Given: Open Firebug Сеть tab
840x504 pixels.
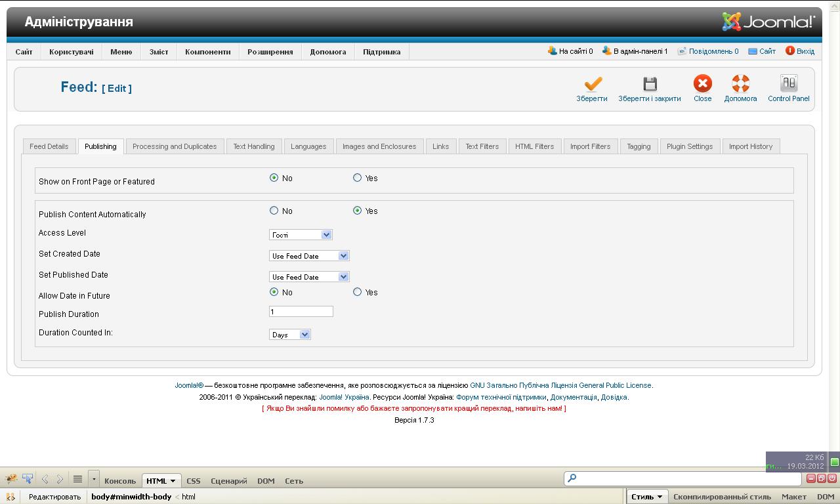Looking at the screenshot, I should click(294, 481).
